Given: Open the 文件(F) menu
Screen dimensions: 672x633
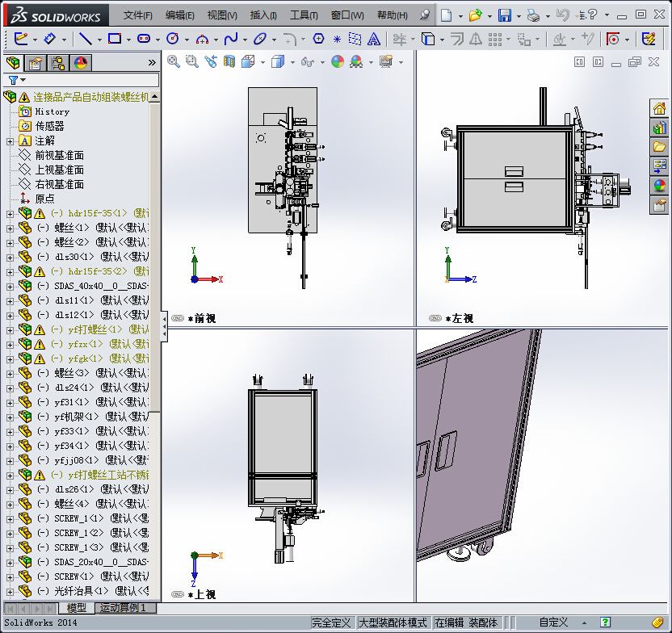Looking at the screenshot, I should pos(138,15).
